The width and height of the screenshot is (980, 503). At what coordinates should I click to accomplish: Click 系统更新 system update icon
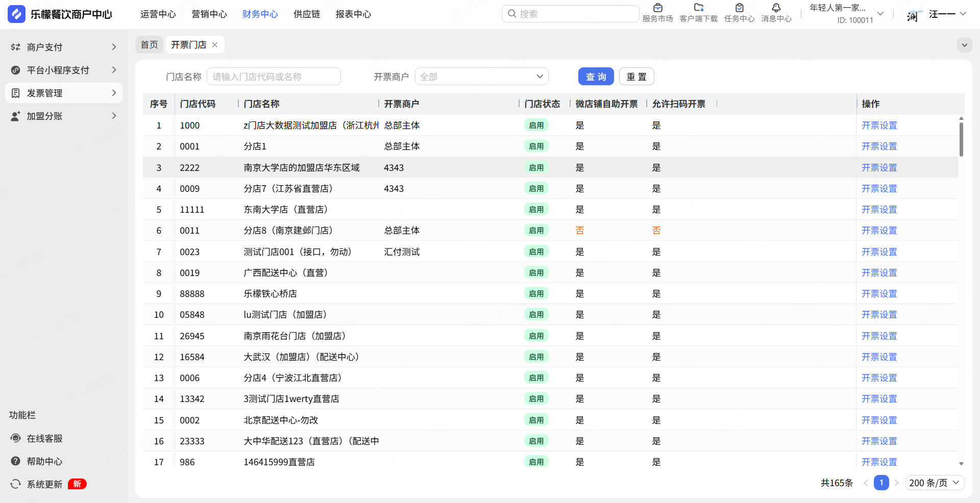(x=16, y=484)
